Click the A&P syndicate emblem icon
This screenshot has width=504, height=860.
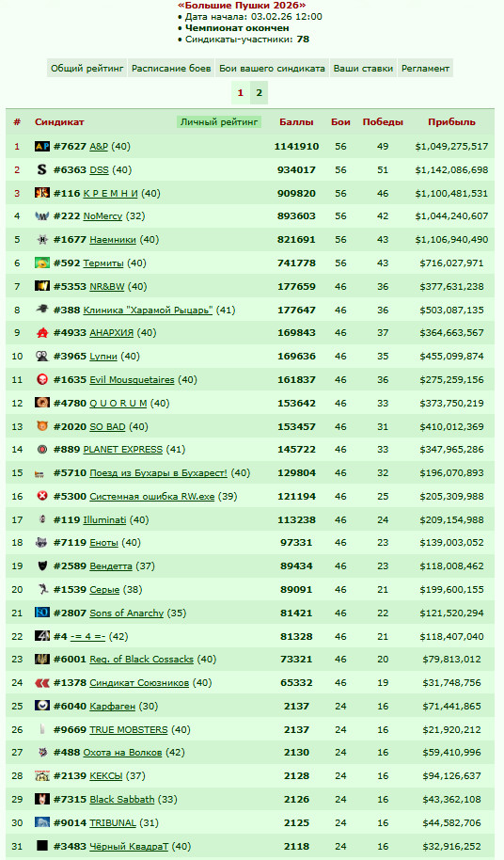(42, 147)
